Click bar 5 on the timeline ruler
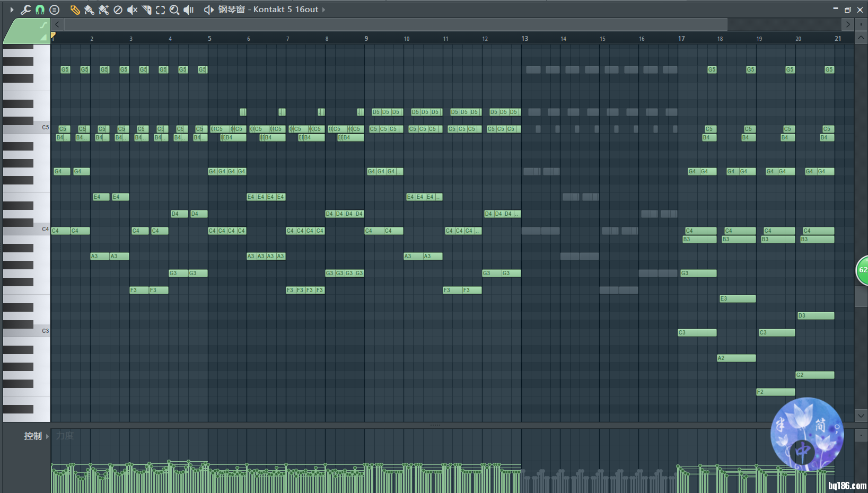868x493 pixels. point(209,39)
